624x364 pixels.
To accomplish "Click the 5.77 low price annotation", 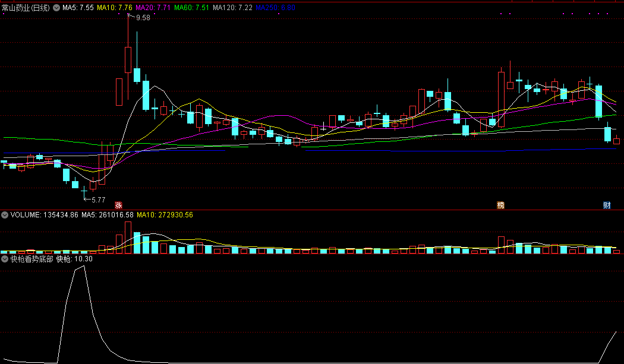I will coord(98,200).
